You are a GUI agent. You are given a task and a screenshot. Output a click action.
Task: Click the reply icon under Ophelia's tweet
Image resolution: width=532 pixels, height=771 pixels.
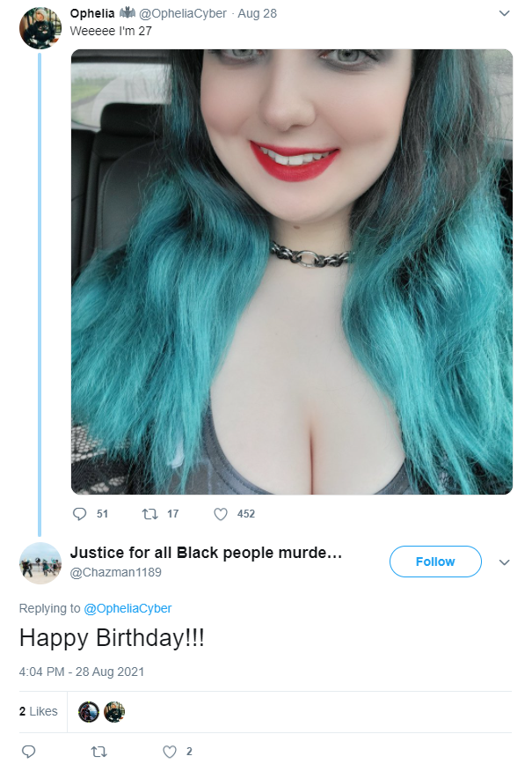(79, 514)
